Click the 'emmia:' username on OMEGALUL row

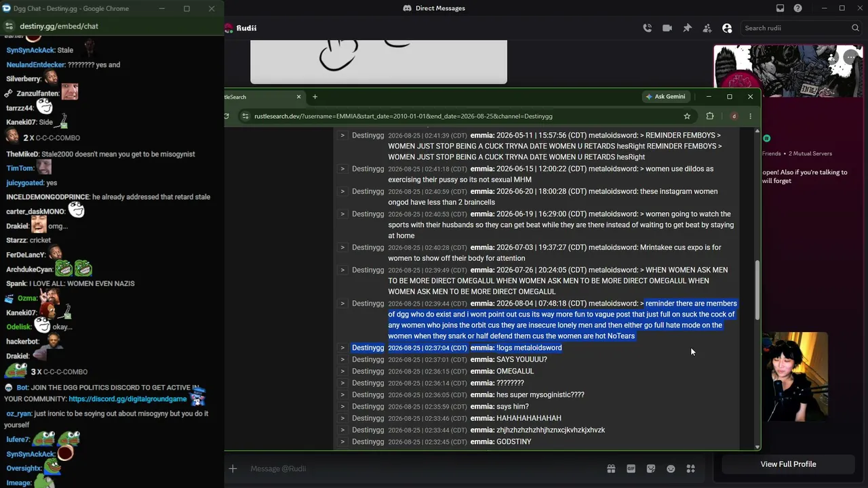coord(482,371)
